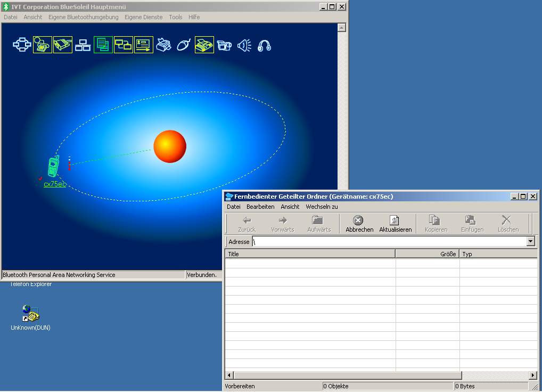542x392 pixels.
Task: Click the Aufwärts up-folder button
Action: 319,224
